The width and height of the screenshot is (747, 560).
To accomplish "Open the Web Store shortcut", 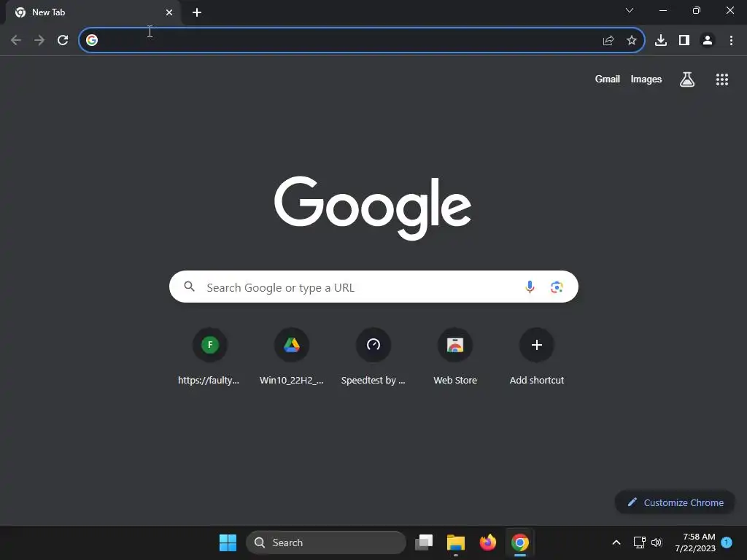I will 455,356.
